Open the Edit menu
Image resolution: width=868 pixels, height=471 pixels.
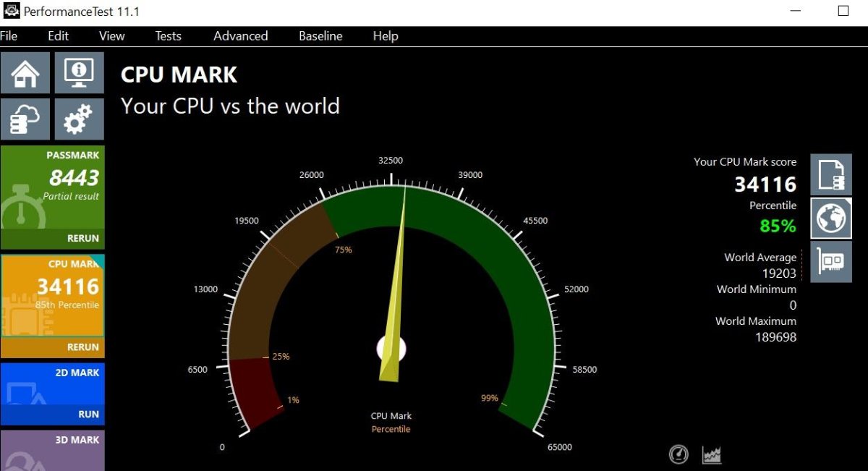tap(58, 35)
